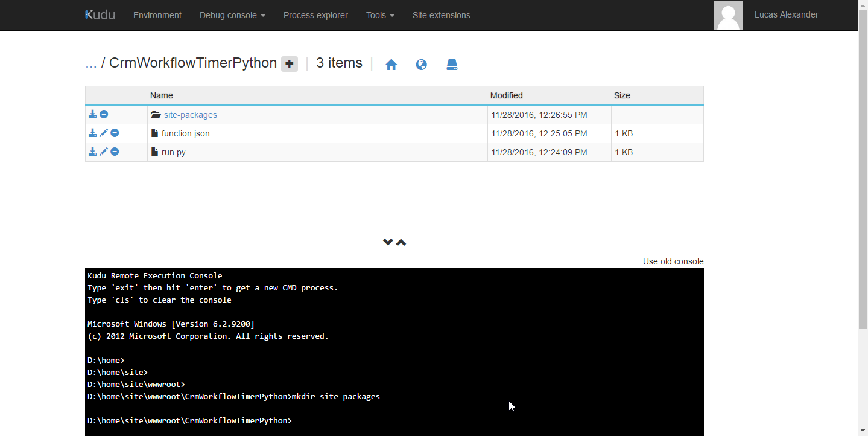This screenshot has height=436, width=868.
Task: Click the Lucas Alexander username
Action: pos(787,14)
